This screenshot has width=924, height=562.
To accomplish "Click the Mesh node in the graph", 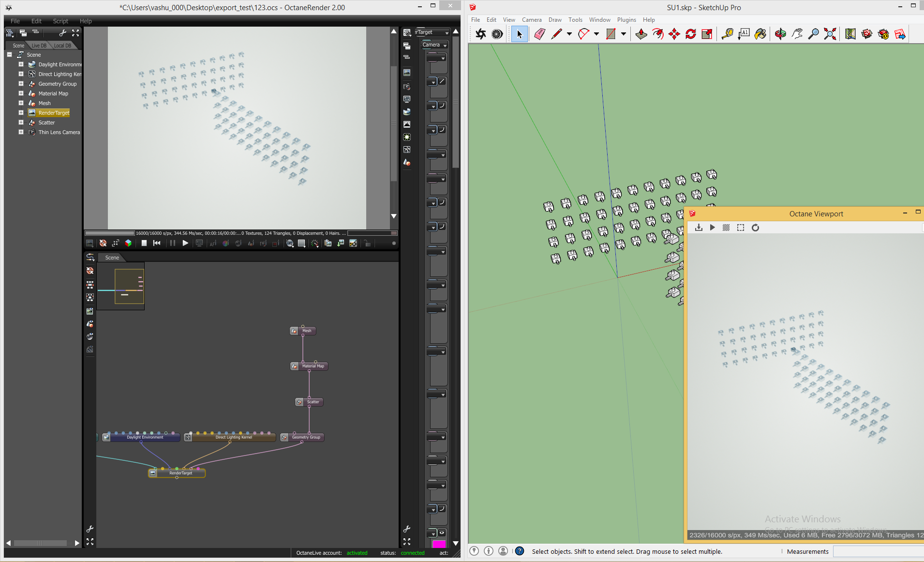I will (x=303, y=331).
